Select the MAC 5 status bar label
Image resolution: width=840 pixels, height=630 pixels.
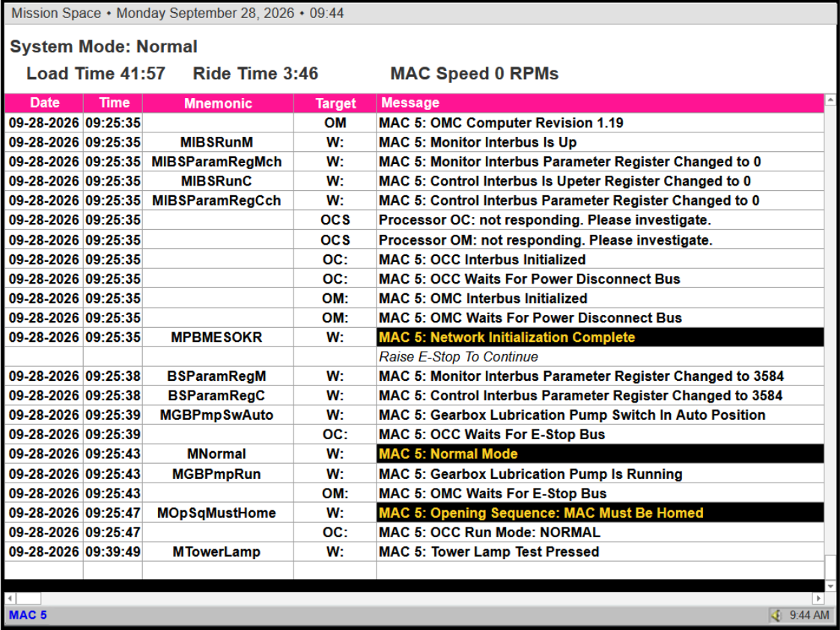[x=28, y=615]
